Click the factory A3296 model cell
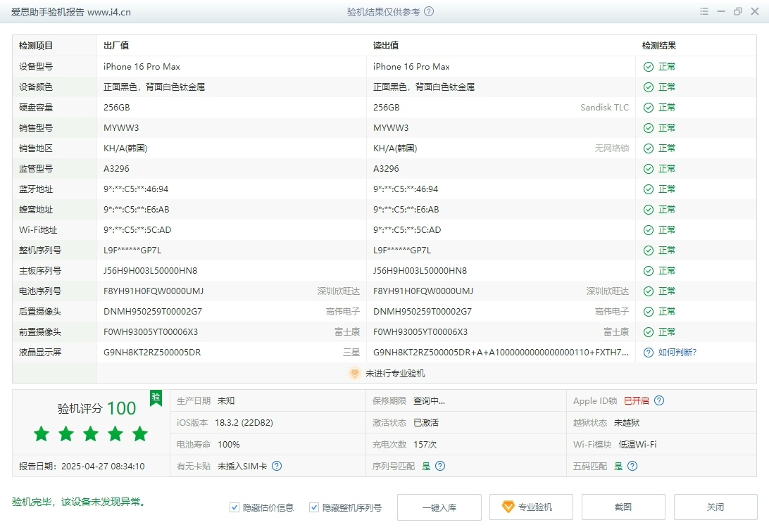769x532 pixels. (x=116, y=168)
